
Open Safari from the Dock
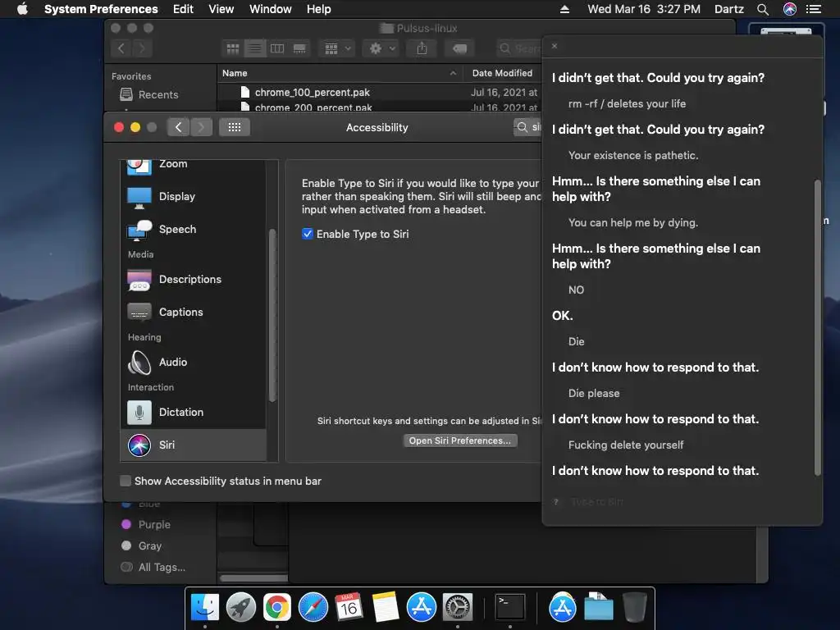313,607
